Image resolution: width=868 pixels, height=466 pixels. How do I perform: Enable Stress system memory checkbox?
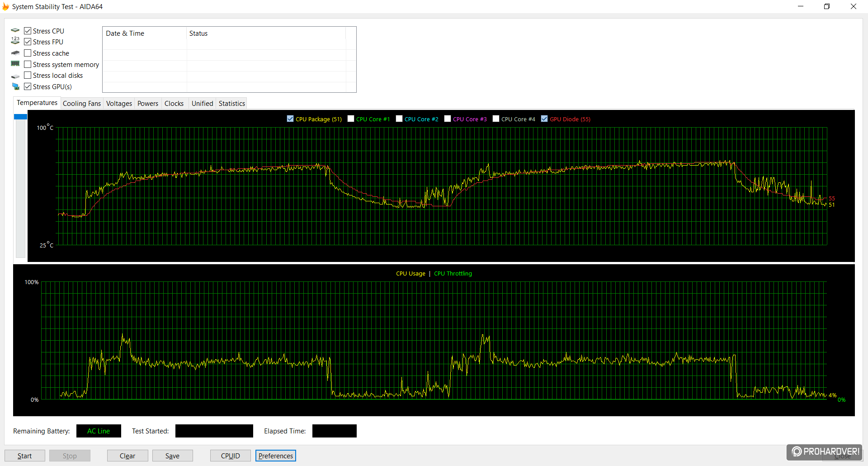coord(28,64)
